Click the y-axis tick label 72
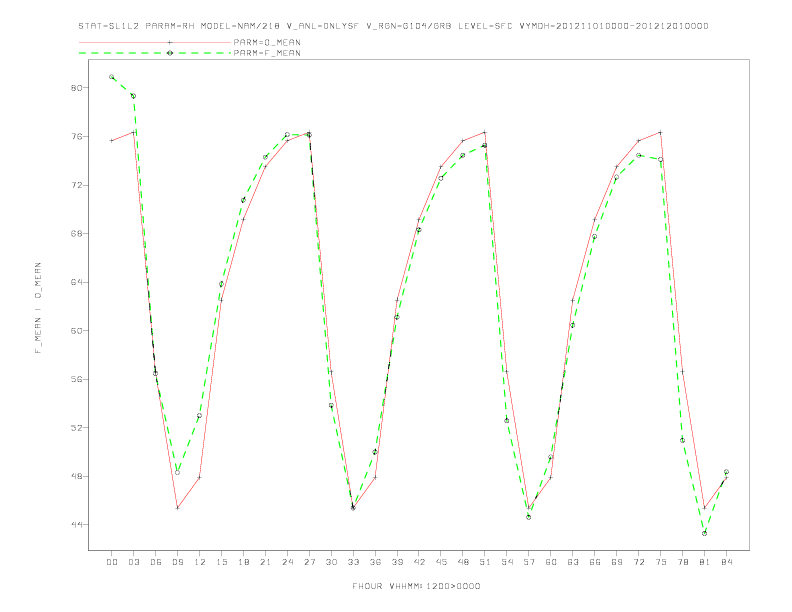792x612 pixels. point(76,185)
